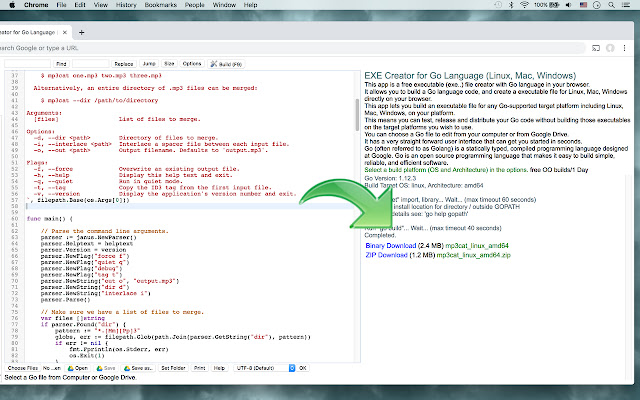
Task: Click the Binary Download link
Action: (x=391, y=246)
